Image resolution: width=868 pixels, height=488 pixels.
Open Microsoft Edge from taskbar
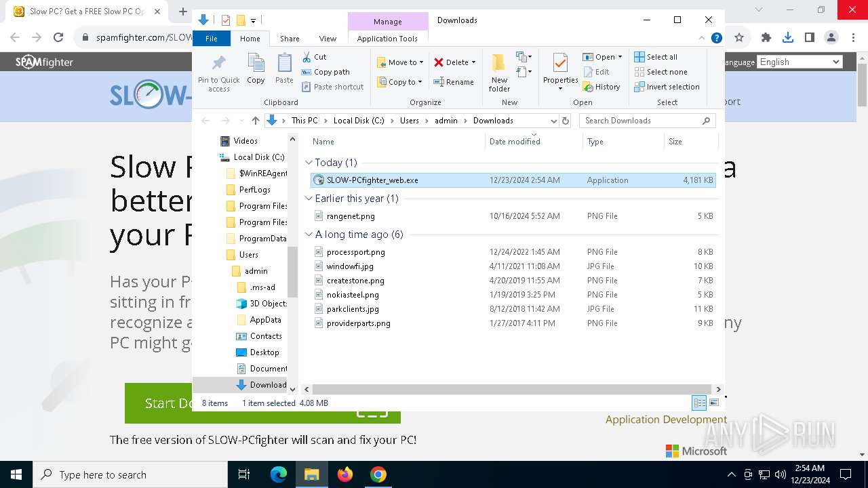coord(279,474)
